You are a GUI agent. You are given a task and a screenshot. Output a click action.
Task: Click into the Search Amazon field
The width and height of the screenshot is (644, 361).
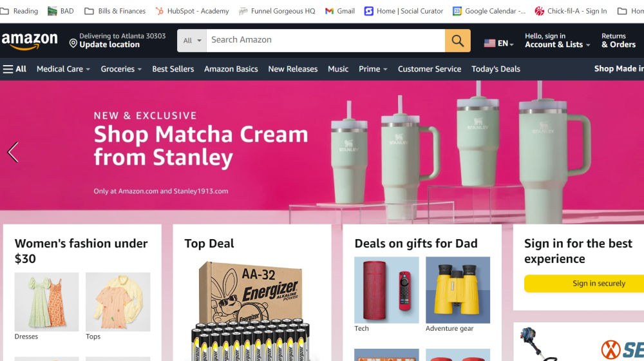point(326,41)
